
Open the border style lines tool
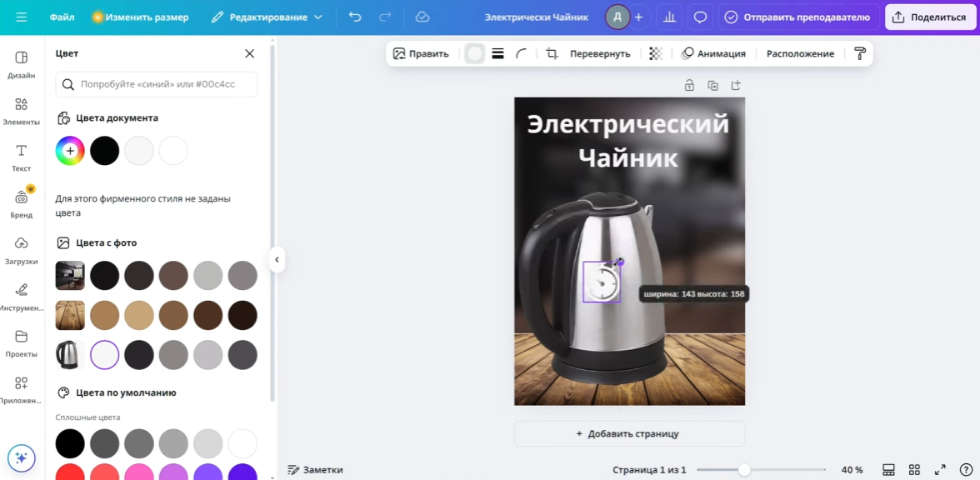[x=497, y=53]
